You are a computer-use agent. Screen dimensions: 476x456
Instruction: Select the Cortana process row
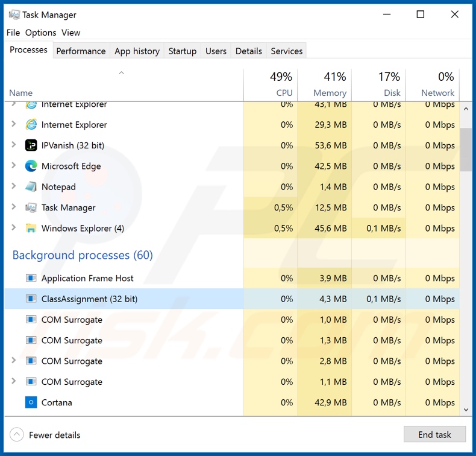pos(232,402)
